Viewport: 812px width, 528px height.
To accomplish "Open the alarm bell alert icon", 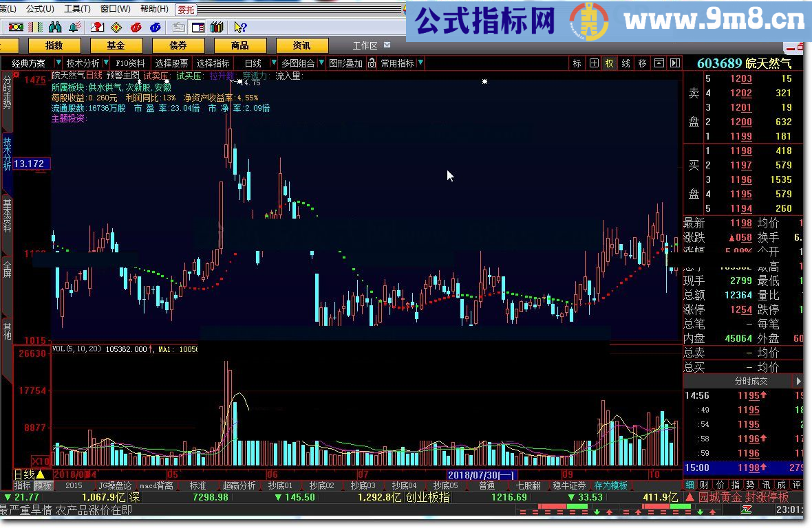I will click(76, 27).
